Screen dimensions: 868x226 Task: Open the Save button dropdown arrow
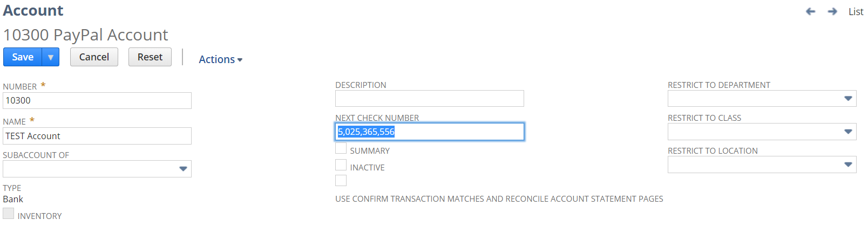click(x=50, y=57)
